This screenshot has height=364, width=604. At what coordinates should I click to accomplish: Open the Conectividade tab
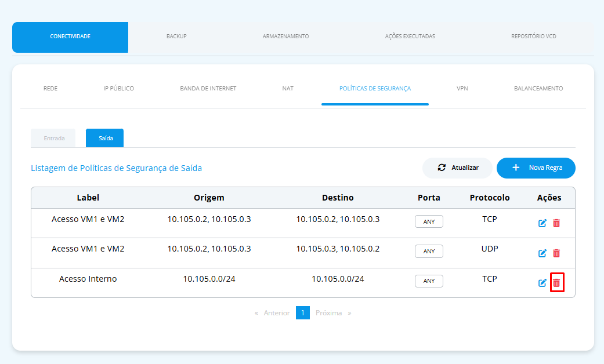tap(70, 37)
